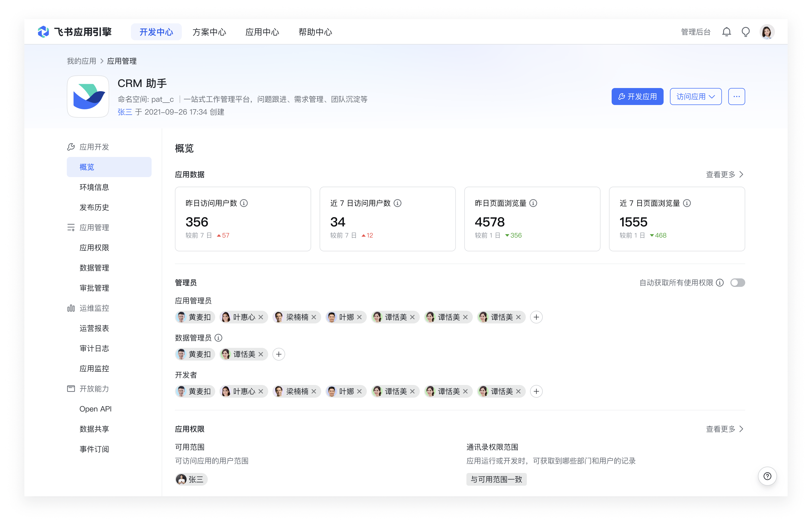Click the 近 7 日访问用户数 value 34

click(338, 222)
